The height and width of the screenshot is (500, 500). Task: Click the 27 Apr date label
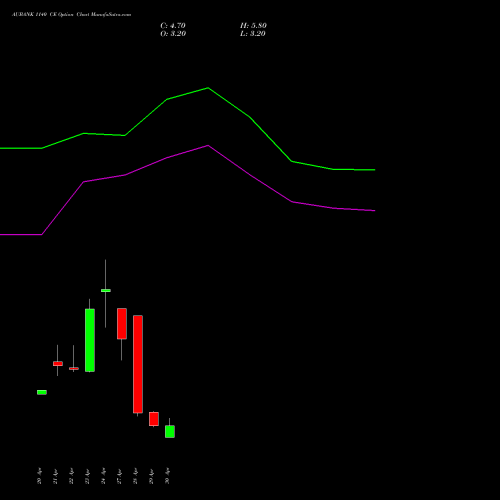pos(119,476)
